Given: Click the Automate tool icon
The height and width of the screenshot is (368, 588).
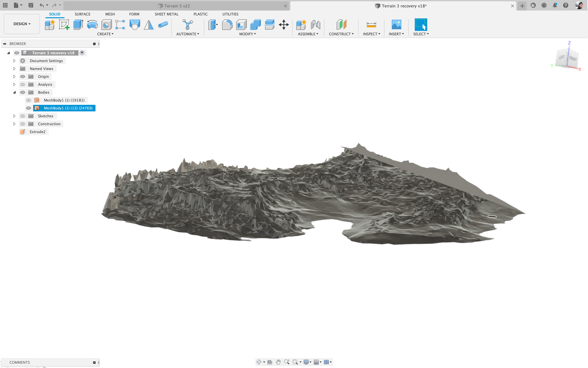Looking at the screenshot, I should click(188, 25).
